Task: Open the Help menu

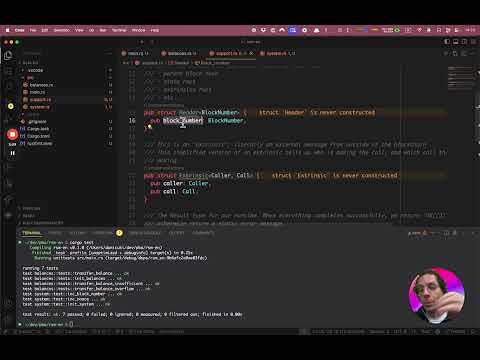Action: (x=155, y=30)
